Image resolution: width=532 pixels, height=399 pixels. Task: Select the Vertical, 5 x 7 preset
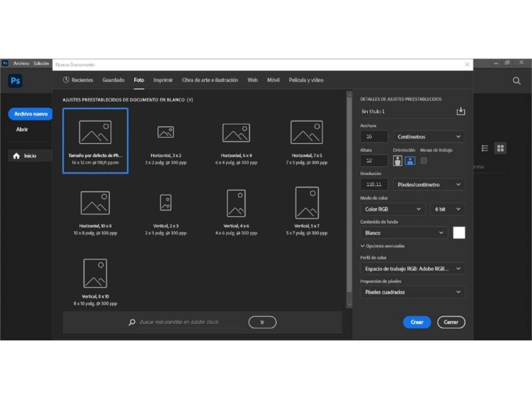pos(307,211)
